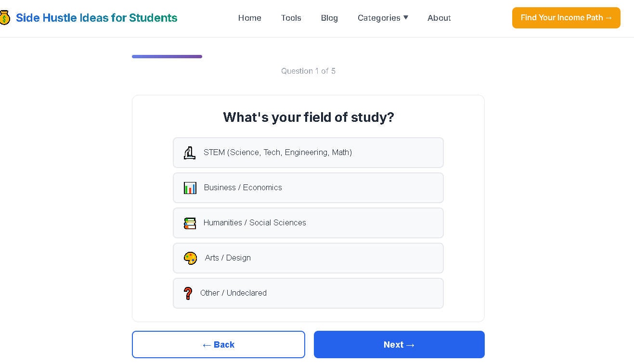The height and width of the screenshot is (364, 634).
Task: Click the palette icon for Arts / Design
Action: pos(191,258)
